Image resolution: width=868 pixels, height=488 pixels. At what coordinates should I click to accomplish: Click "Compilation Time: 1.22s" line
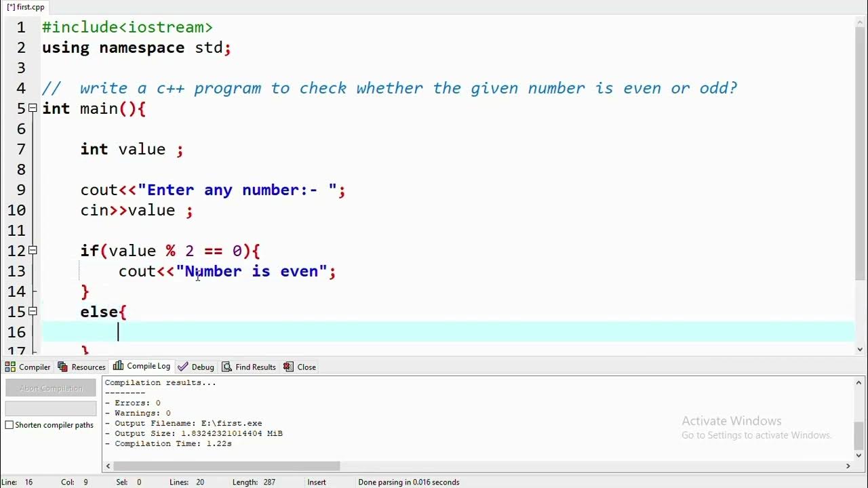click(x=168, y=443)
